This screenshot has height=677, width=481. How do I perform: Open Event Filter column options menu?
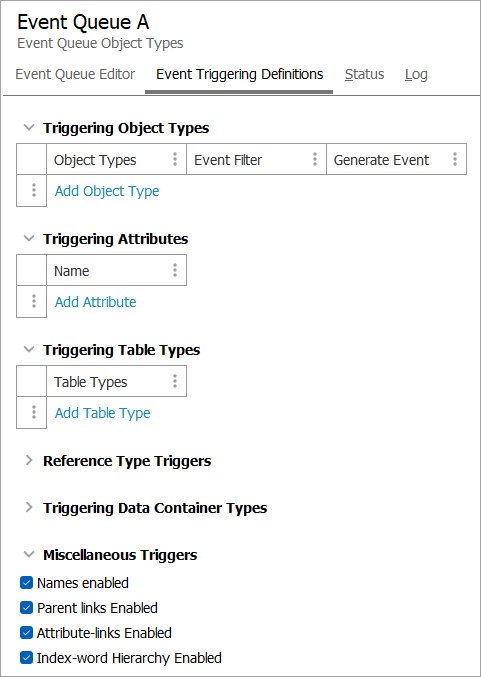(315, 159)
